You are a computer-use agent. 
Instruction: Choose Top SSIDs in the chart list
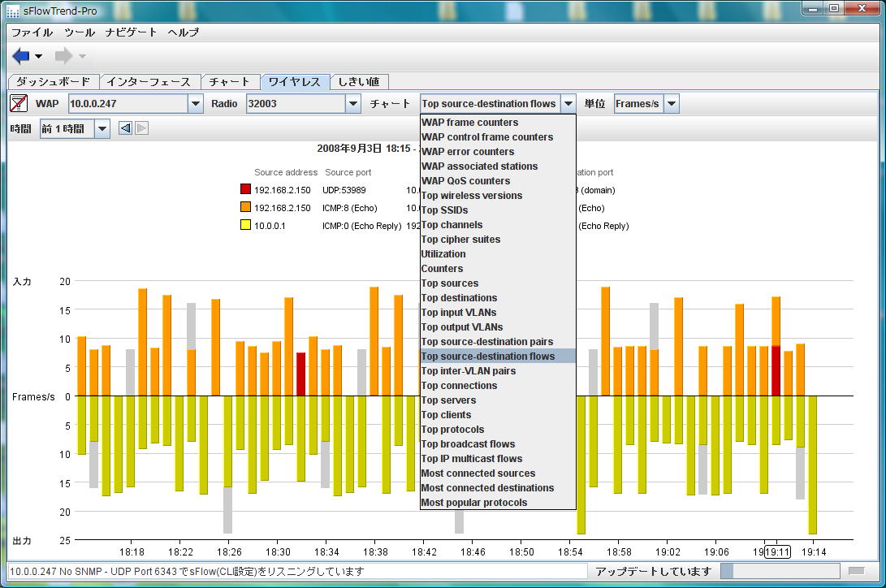pyautogui.click(x=444, y=210)
